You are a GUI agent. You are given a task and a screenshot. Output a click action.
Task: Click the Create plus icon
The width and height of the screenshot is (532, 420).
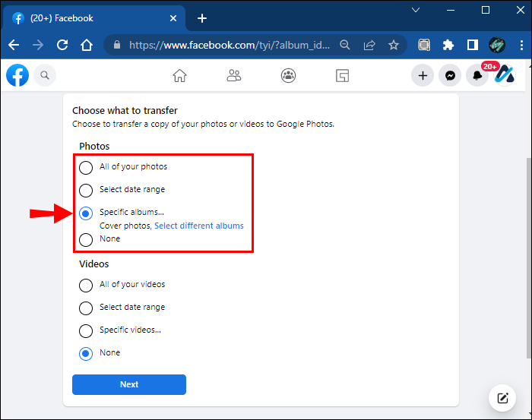423,75
